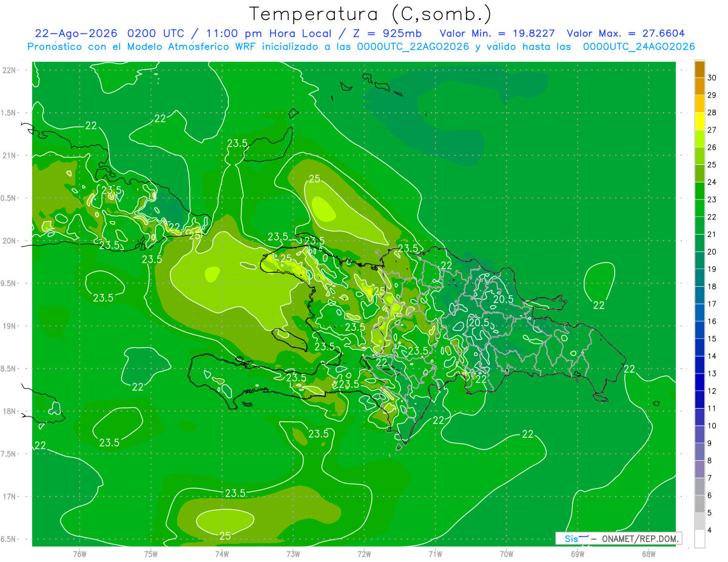Click the color scale label "27"
Screen dimensions: 728x562
712,130
